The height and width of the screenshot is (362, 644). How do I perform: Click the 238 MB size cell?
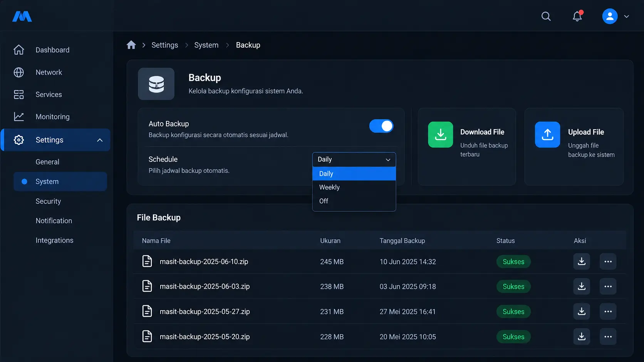point(332,287)
